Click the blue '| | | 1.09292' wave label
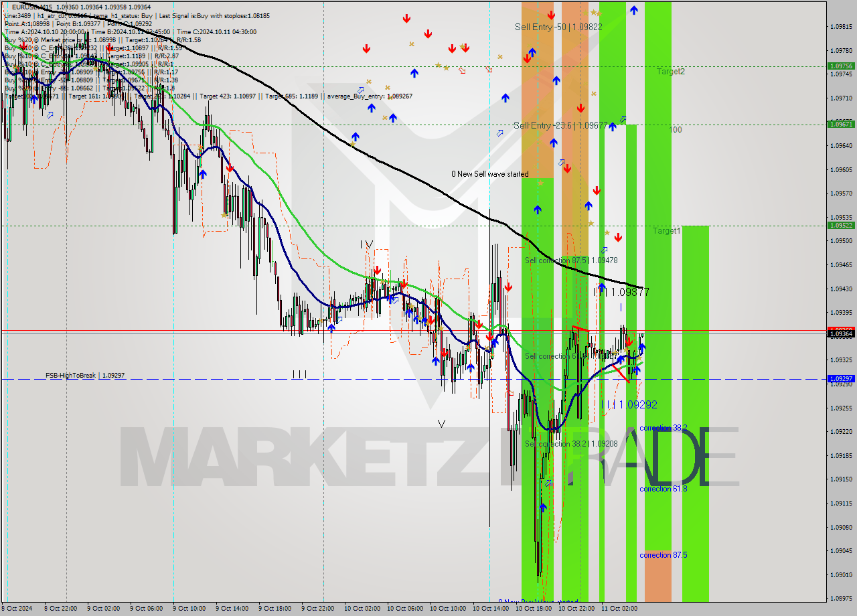The image size is (857, 616). 629,405
